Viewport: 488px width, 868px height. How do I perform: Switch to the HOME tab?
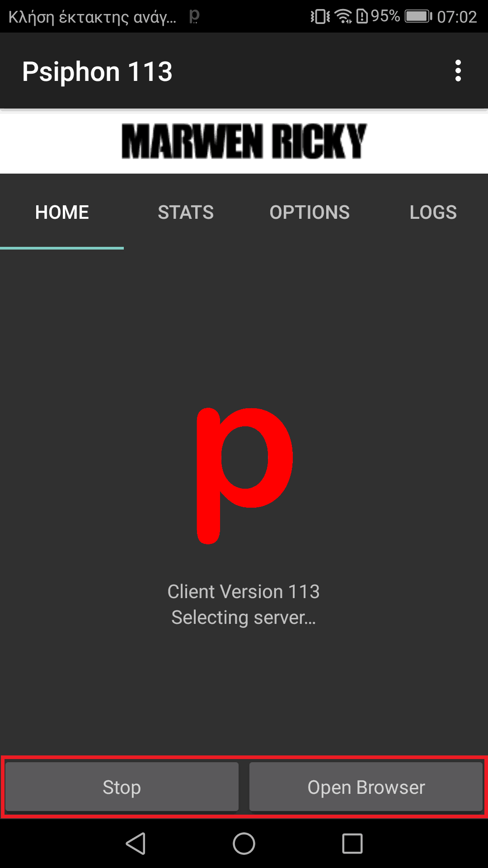point(62,212)
